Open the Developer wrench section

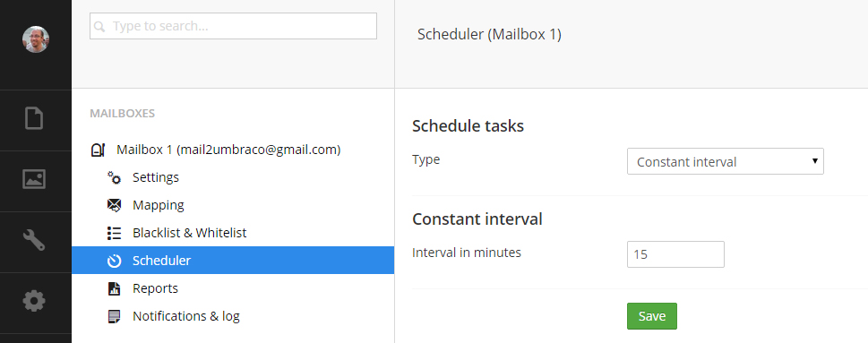click(34, 240)
